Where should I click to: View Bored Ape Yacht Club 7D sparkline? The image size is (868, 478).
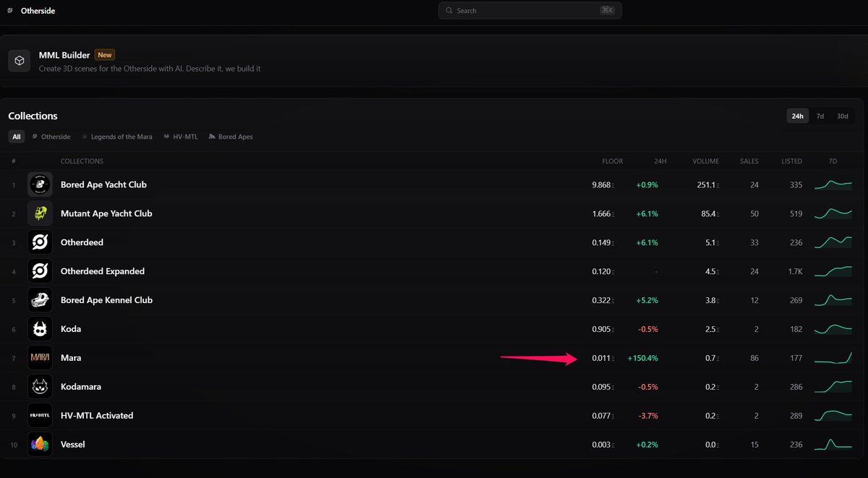tap(833, 184)
